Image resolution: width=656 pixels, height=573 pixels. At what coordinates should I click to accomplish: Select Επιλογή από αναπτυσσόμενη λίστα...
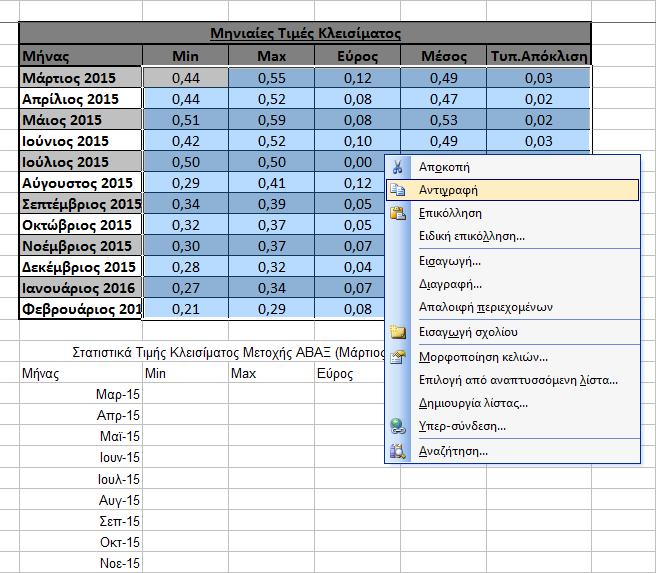click(x=512, y=380)
